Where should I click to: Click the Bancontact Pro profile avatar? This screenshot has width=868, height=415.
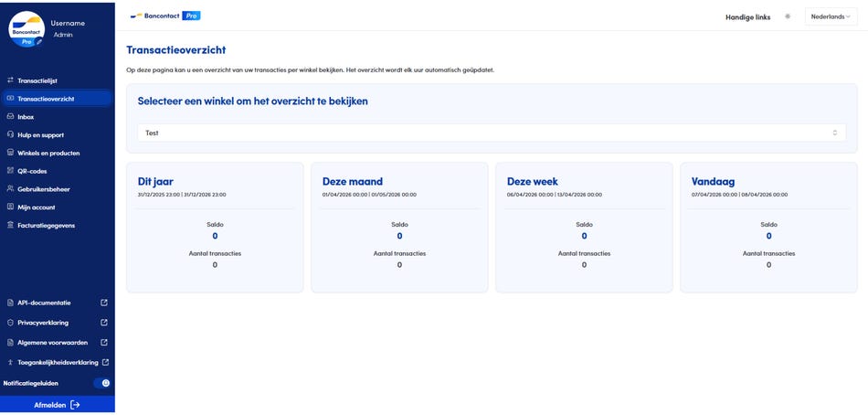[26, 28]
